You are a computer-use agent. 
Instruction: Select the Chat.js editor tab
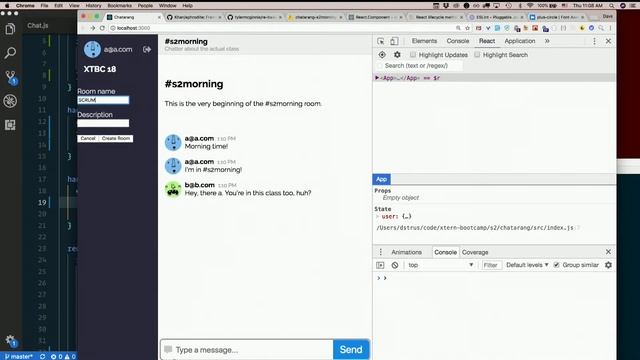click(x=38, y=25)
